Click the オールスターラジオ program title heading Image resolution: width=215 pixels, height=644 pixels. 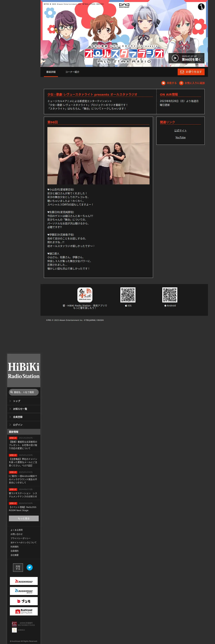coord(92,94)
